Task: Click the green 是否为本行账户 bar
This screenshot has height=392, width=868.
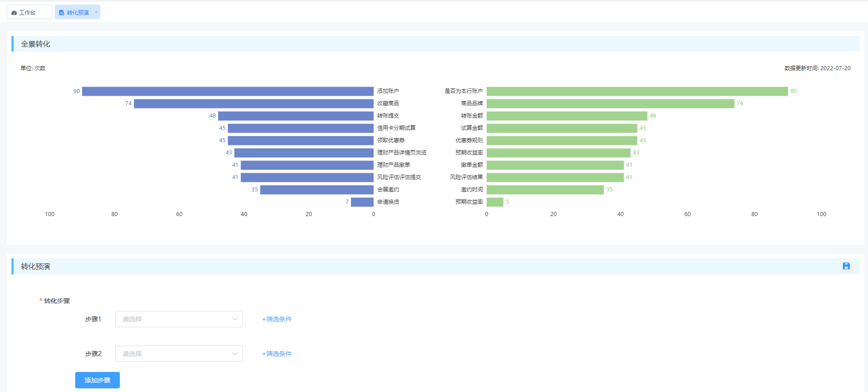Action: [x=637, y=91]
